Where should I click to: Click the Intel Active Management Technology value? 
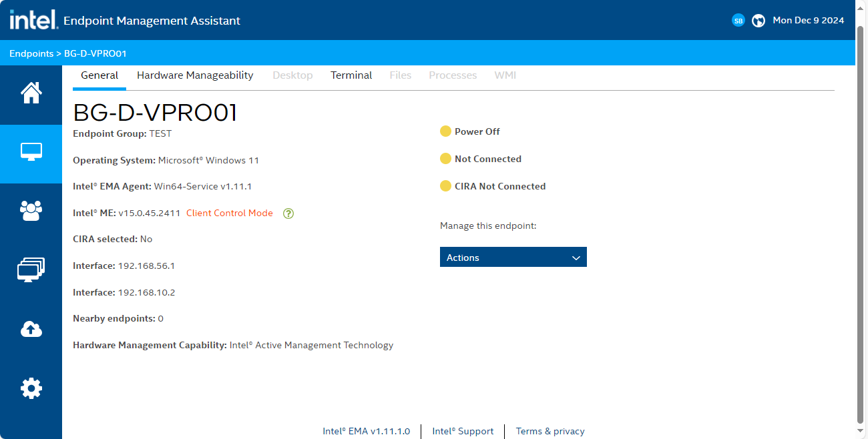(311, 345)
